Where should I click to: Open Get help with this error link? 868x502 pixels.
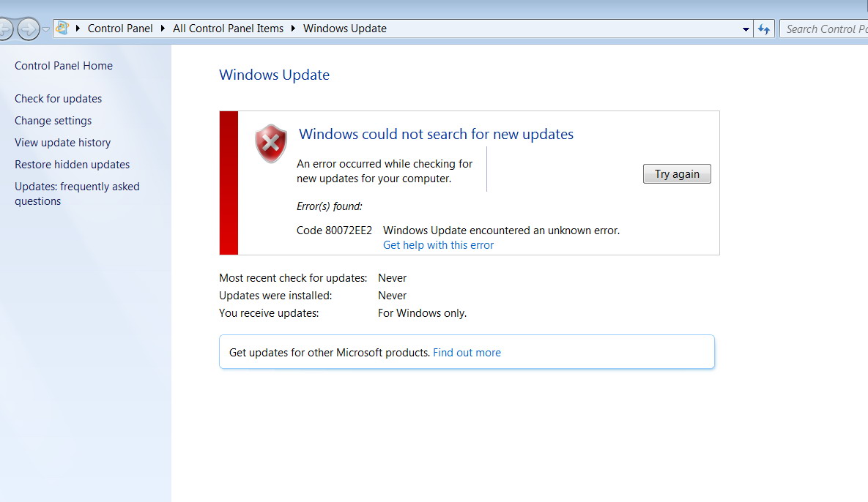point(439,245)
